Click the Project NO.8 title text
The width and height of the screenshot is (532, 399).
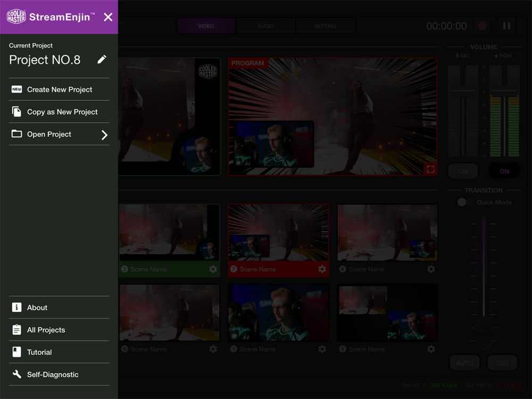pyautogui.click(x=45, y=60)
